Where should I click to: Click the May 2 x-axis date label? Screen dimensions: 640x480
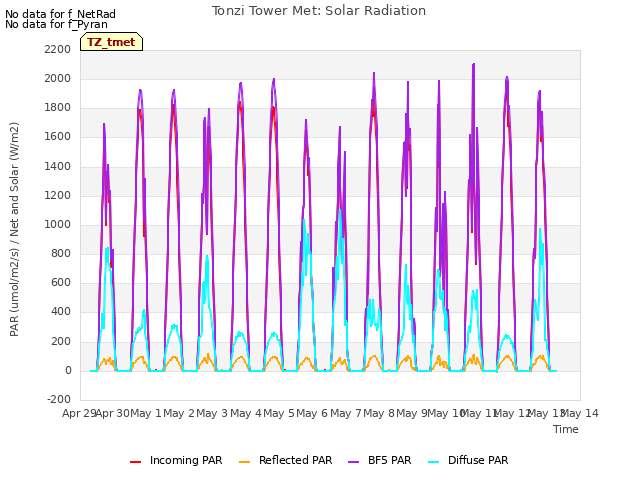point(179,413)
